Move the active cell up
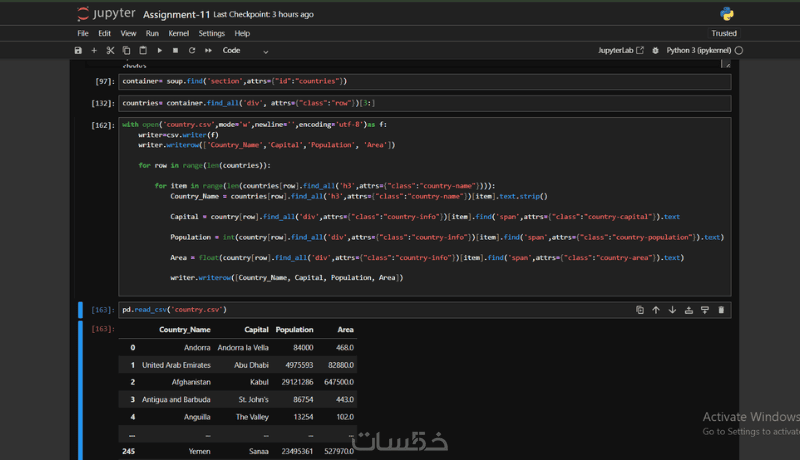Image resolution: width=800 pixels, height=460 pixels. point(656,310)
